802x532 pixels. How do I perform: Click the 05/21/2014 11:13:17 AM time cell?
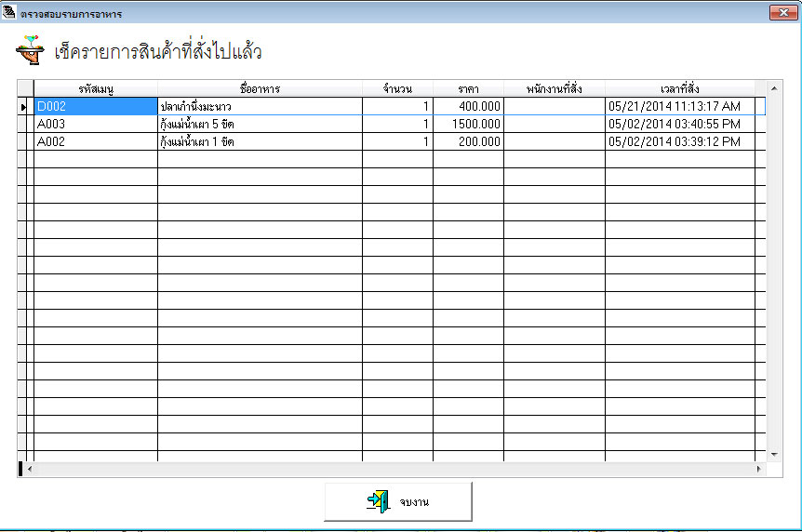[680, 106]
